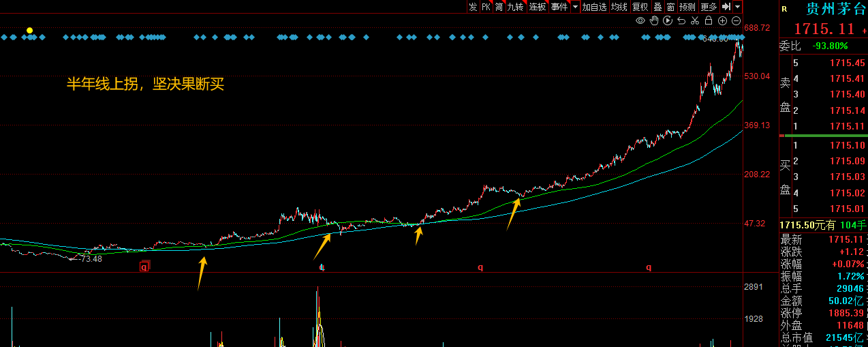Click the 总手 value 29046

(851, 288)
